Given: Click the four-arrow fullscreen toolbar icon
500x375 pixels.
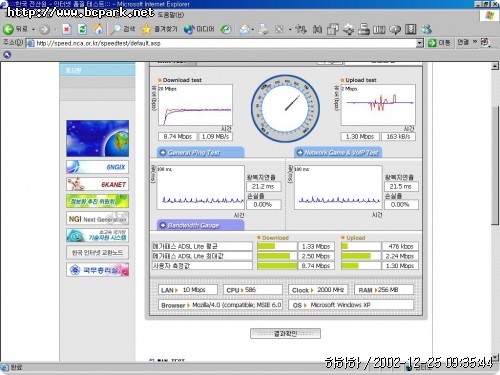Looking at the screenshot, I should [348, 29].
